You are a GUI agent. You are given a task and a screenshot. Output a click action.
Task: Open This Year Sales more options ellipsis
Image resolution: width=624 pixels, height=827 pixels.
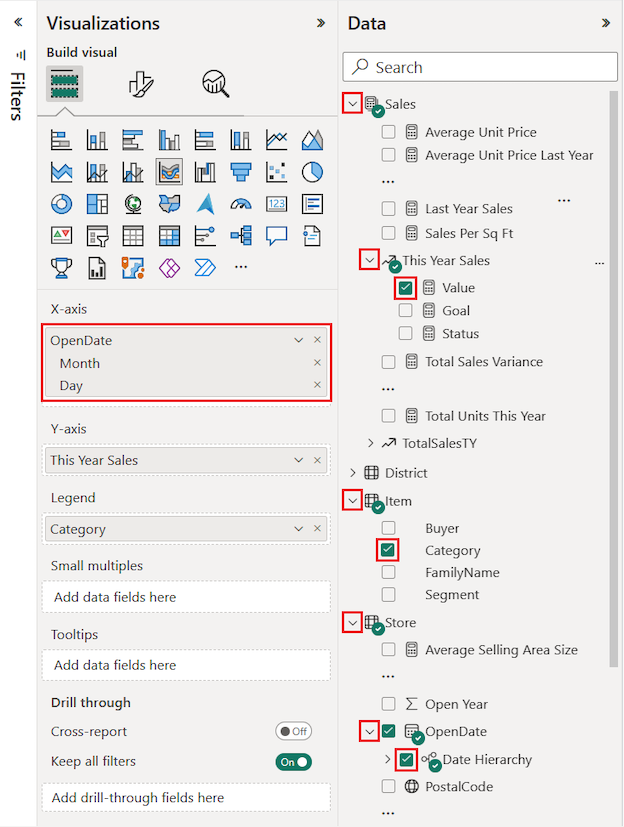tap(599, 263)
